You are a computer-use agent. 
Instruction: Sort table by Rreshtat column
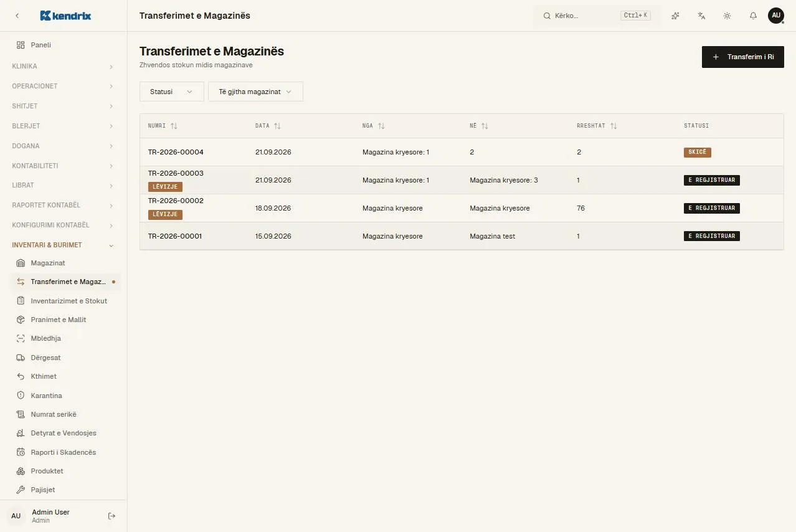click(x=597, y=126)
